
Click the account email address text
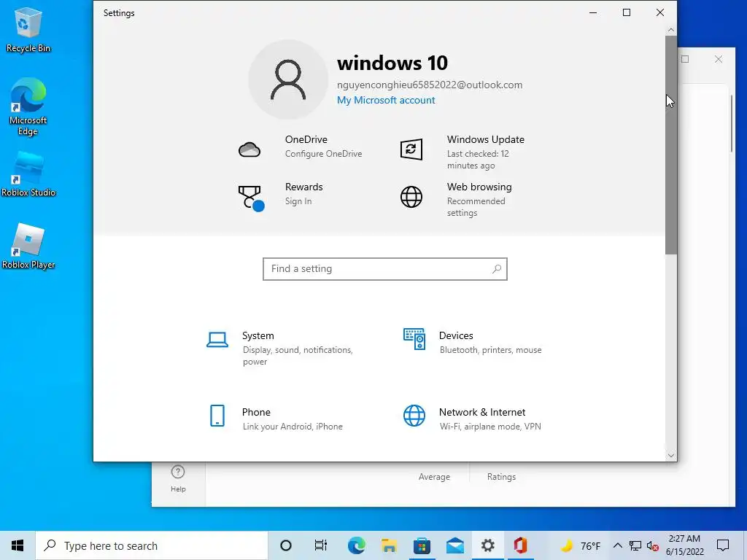[x=430, y=85]
